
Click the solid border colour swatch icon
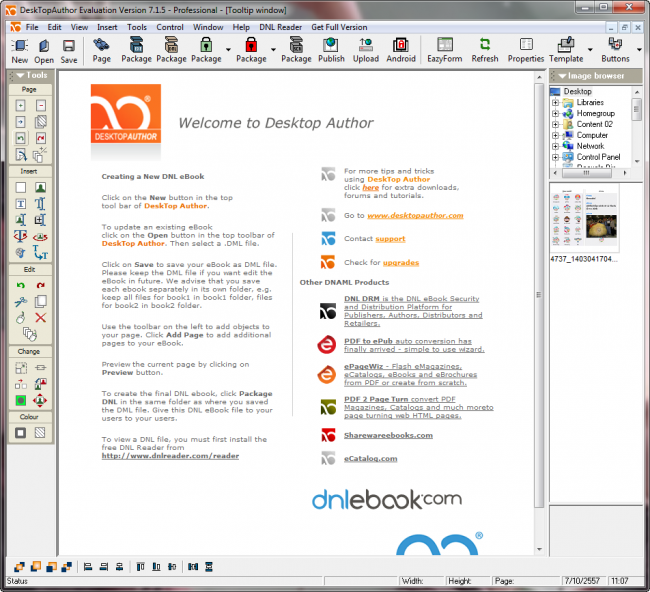click(x=20, y=433)
